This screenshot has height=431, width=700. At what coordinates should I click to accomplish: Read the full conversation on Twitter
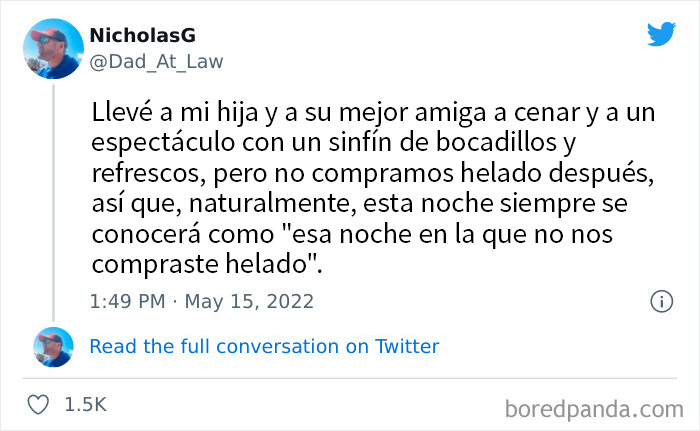(x=264, y=347)
